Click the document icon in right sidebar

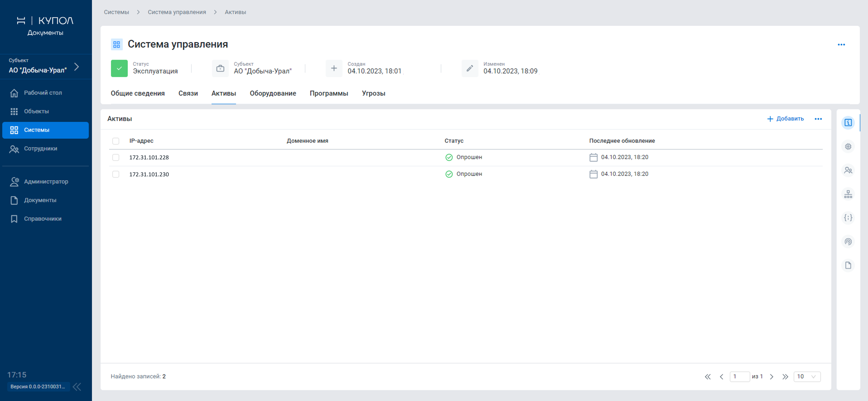pos(848,265)
